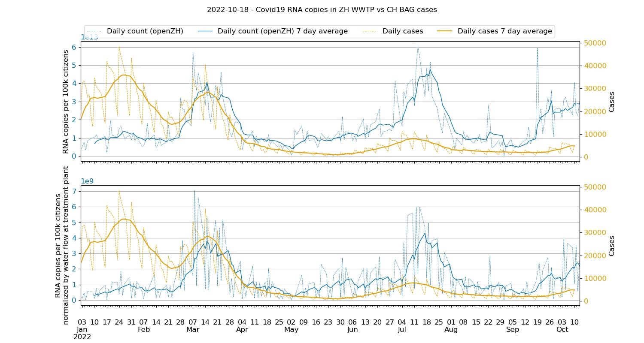
Task: Click the 'Cases' label of the bottom chart
Action: pos(612,245)
